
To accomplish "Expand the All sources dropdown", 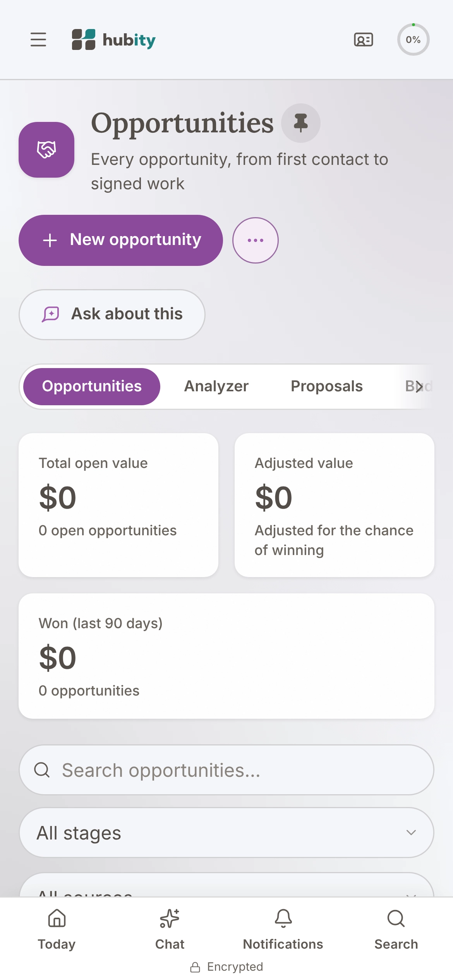I will [226, 885].
